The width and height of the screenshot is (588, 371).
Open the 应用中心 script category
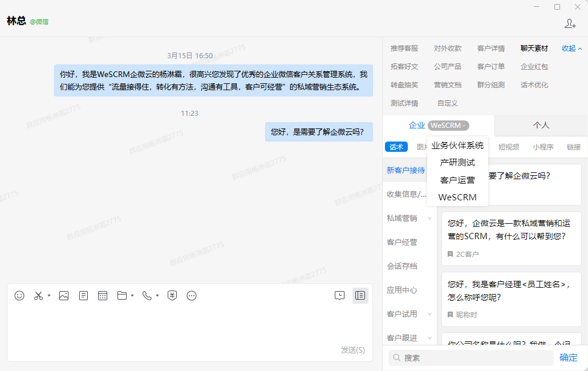click(402, 291)
